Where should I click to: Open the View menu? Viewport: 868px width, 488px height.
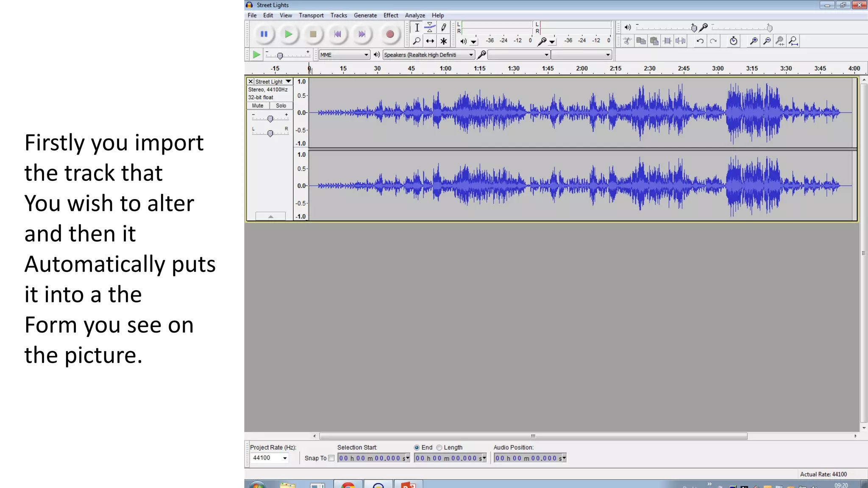pos(286,15)
